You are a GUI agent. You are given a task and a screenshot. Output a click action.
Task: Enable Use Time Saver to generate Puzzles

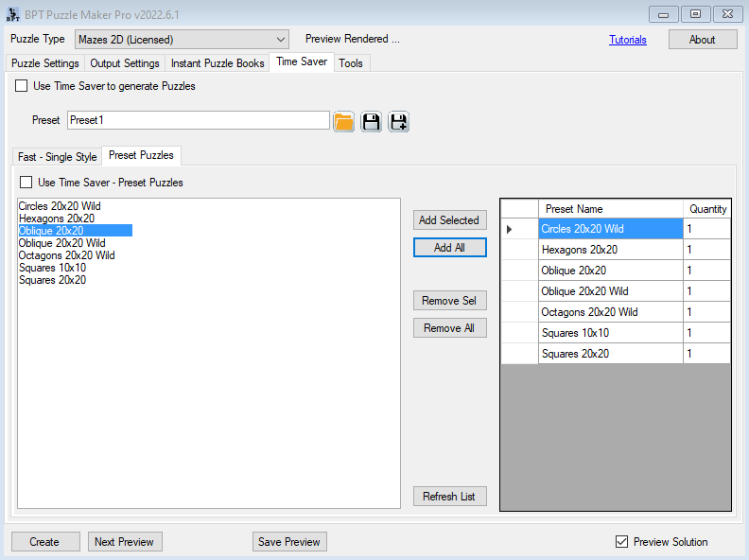pos(22,86)
